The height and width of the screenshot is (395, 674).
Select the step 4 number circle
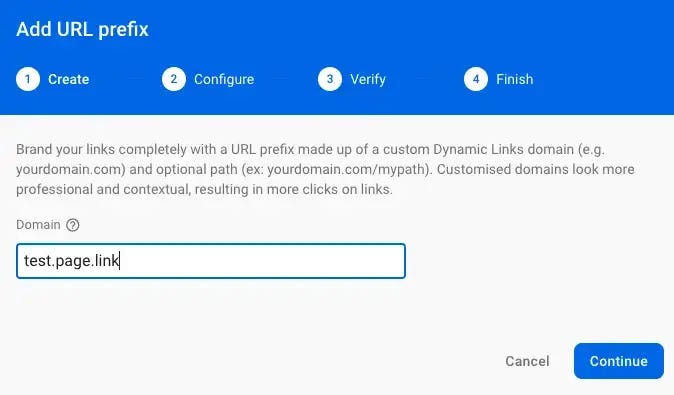476,79
